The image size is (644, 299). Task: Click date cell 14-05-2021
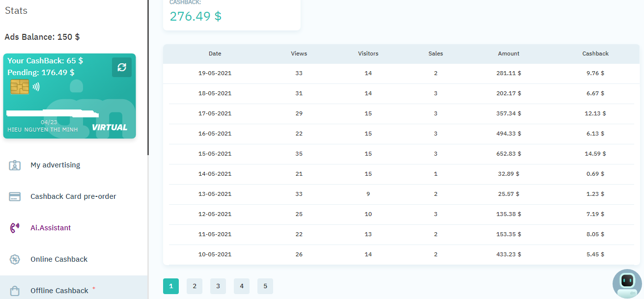tap(215, 174)
